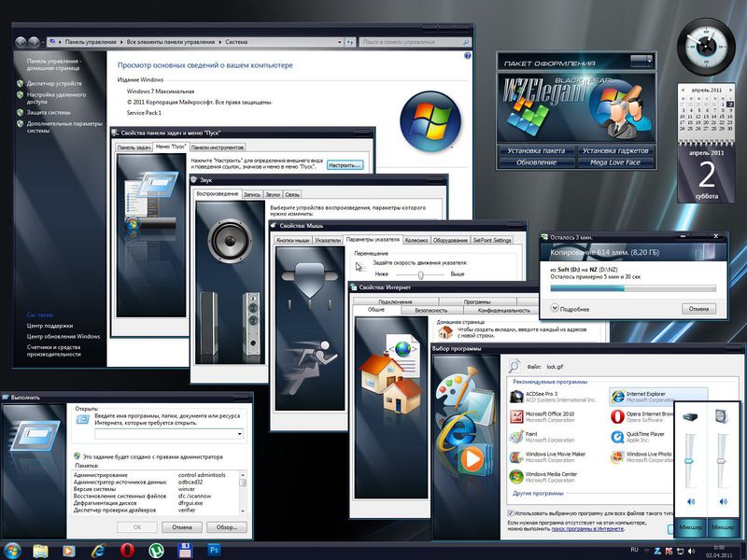Toggle checkbox to use the program for all files

(x=510, y=513)
